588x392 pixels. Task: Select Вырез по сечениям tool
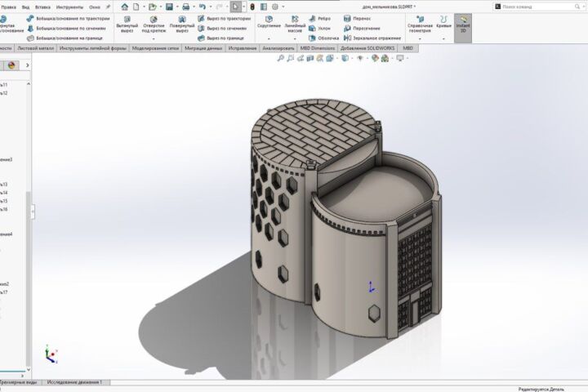[x=222, y=28]
